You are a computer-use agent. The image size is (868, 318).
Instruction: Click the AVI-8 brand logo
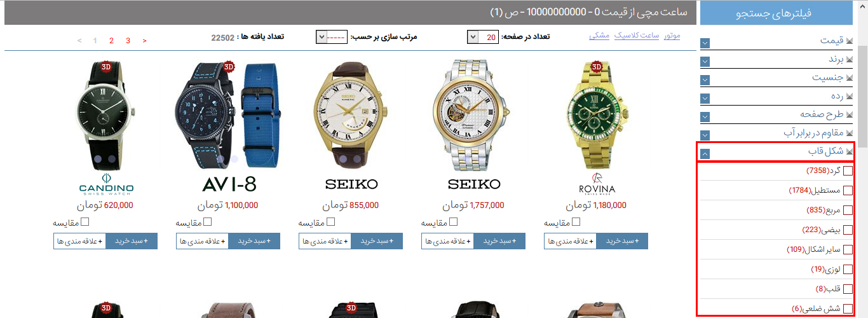[x=229, y=184]
